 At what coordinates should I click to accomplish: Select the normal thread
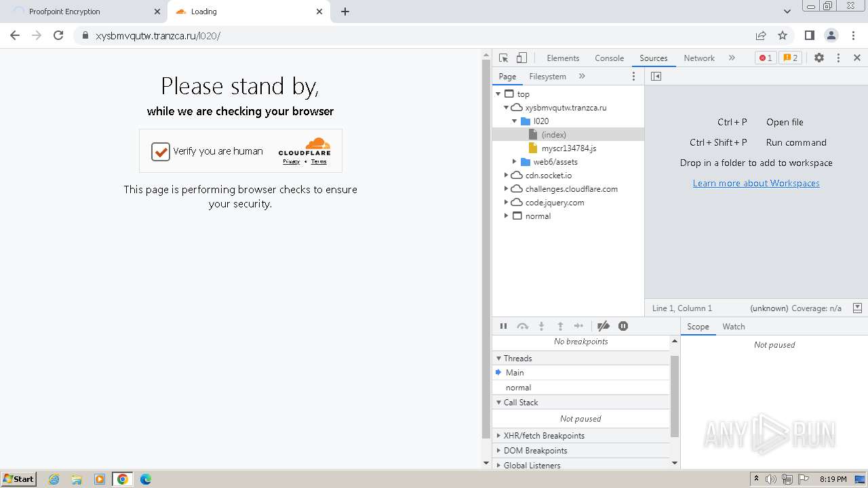(x=581, y=388)
